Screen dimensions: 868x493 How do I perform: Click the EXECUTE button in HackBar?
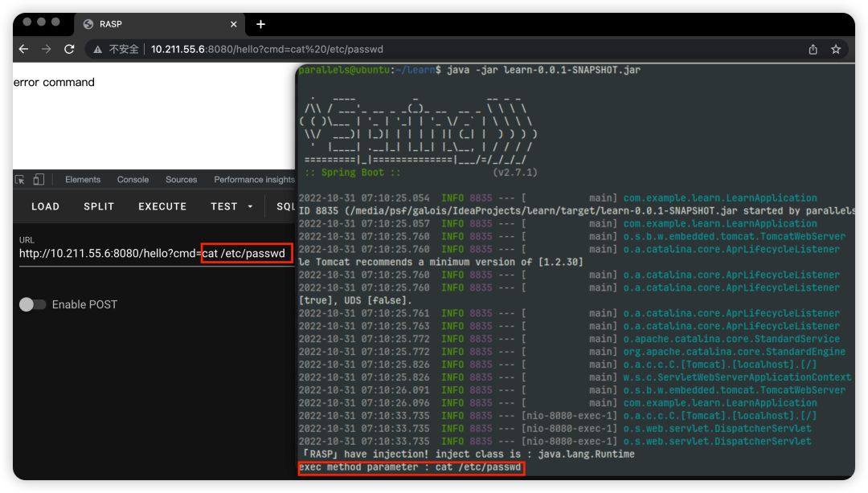[162, 206]
